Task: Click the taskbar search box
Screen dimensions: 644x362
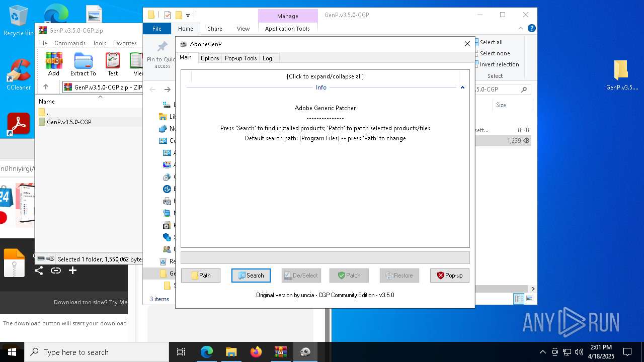Action: click(x=97, y=352)
